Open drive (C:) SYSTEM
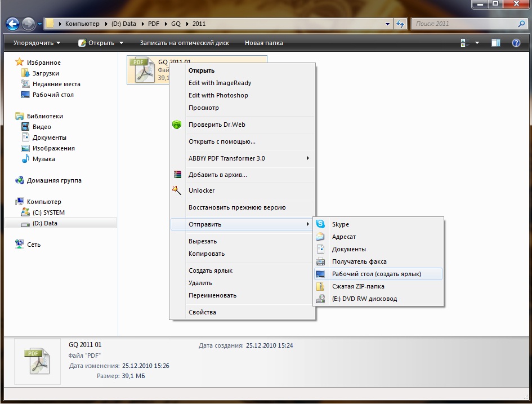The height and width of the screenshot is (404, 532). click(x=48, y=212)
